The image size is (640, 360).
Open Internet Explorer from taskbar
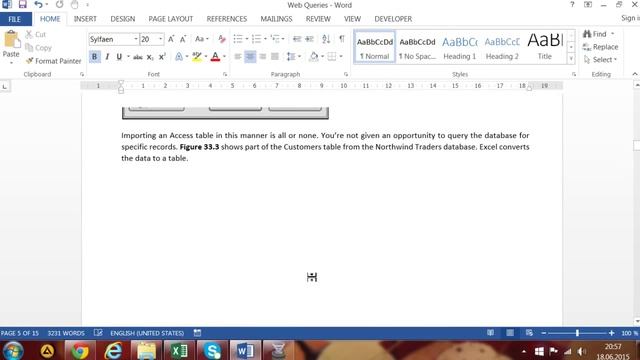pyautogui.click(x=113, y=351)
